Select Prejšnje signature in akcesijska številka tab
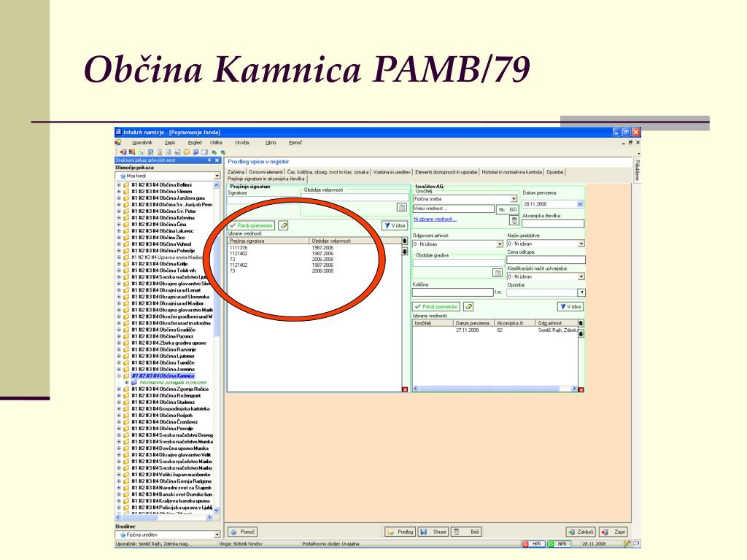The image size is (747, 560). tap(266, 179)
